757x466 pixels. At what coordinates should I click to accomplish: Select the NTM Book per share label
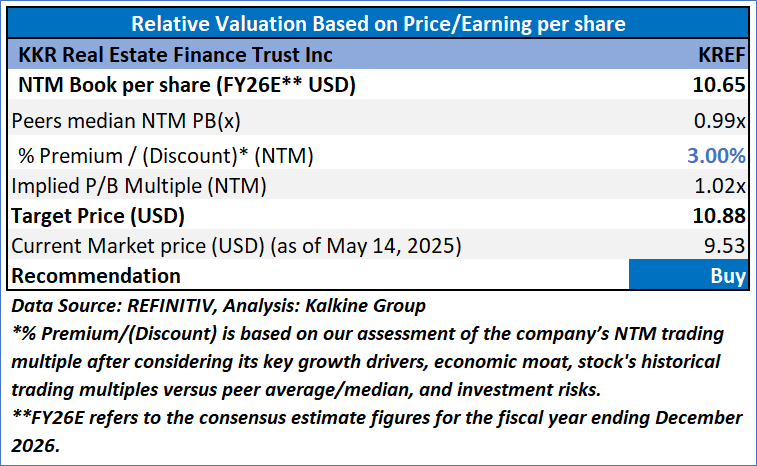pos(187,86)
